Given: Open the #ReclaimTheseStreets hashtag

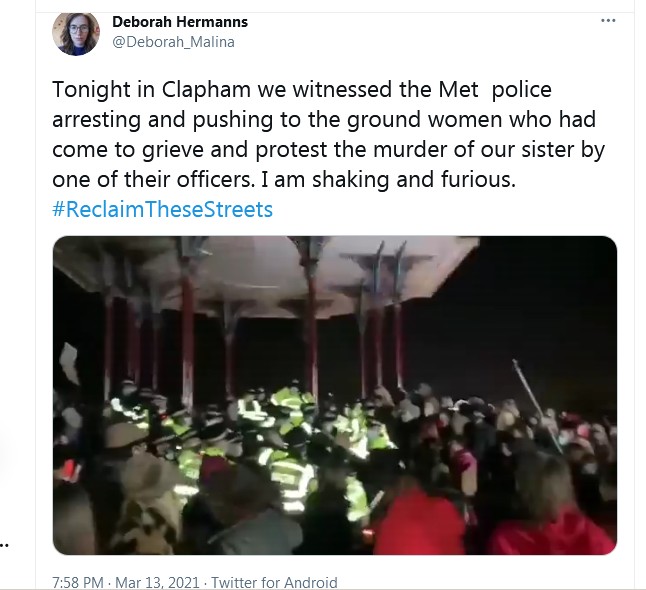Looking at the screenshot, I should pyautogui.click(x=162, y=209).
